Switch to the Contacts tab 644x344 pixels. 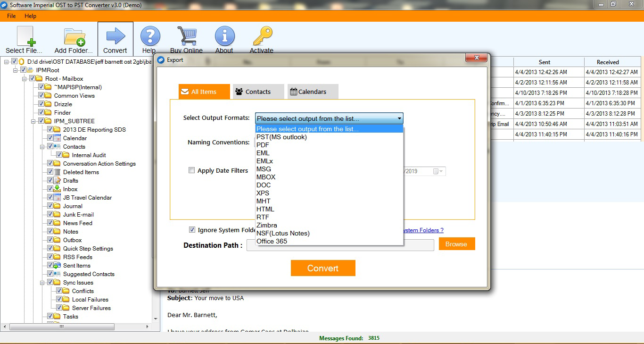click(x=258, y=92)
